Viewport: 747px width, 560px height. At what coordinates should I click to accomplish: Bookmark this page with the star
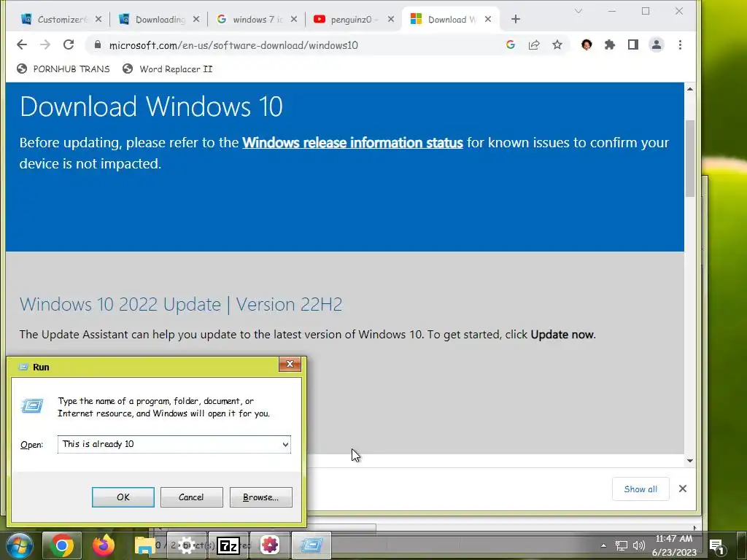click(557, 44)
